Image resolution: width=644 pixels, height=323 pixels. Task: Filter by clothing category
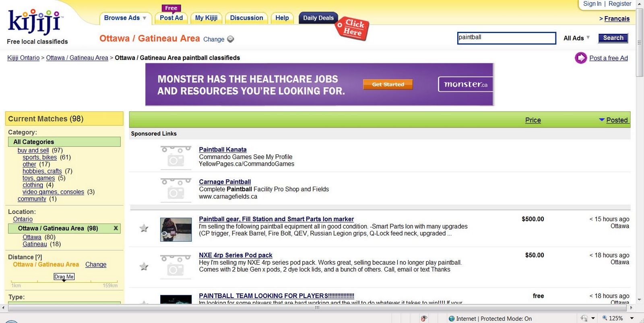[x=33, y=185]
